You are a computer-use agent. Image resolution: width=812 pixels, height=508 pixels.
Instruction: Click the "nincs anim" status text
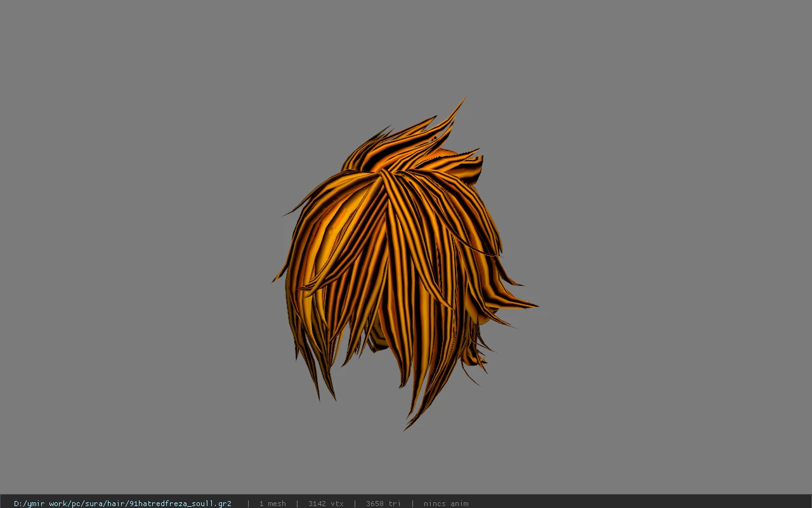tap(446, 504)
